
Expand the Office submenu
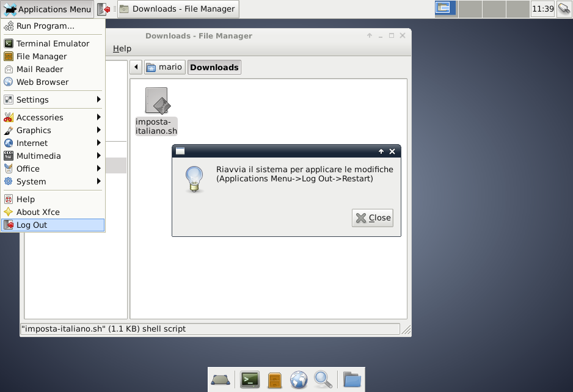[53, 169]
